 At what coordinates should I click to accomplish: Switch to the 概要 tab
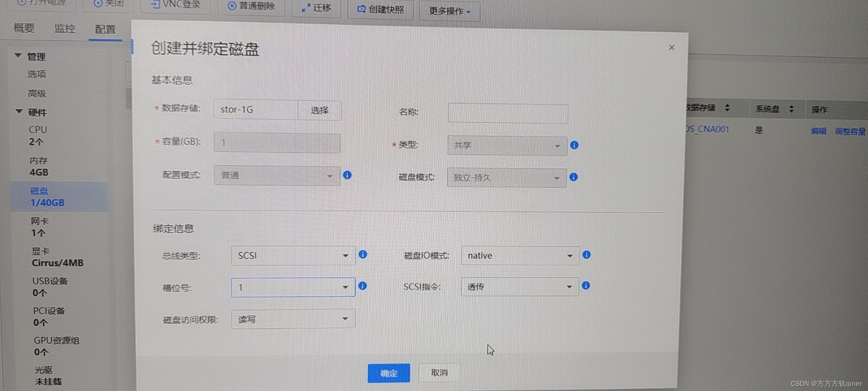24,28
